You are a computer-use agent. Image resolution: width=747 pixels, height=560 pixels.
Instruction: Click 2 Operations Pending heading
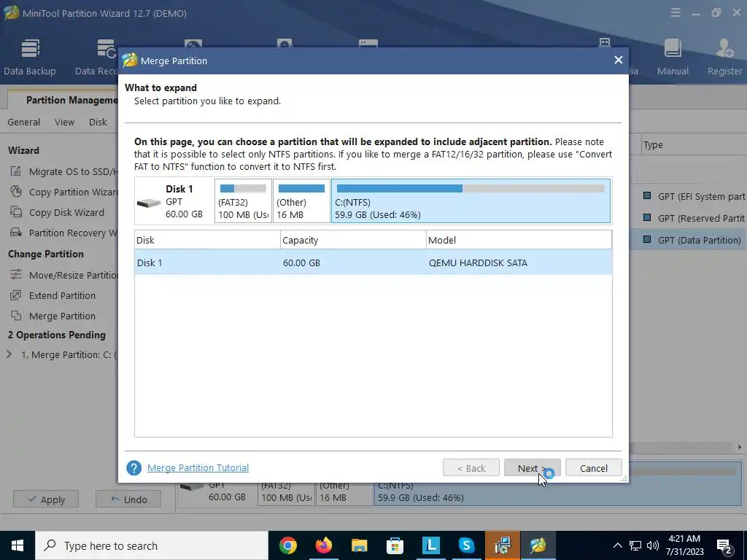(57, 335)
